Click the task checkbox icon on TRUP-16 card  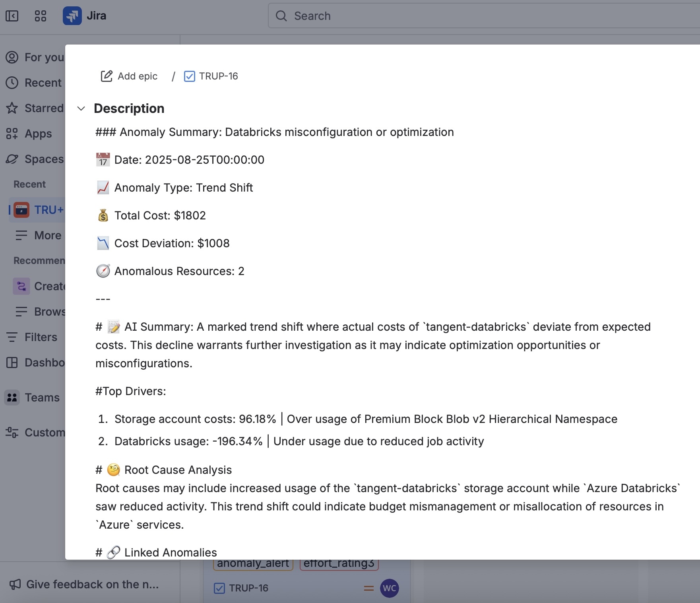(x=219, y=588)
